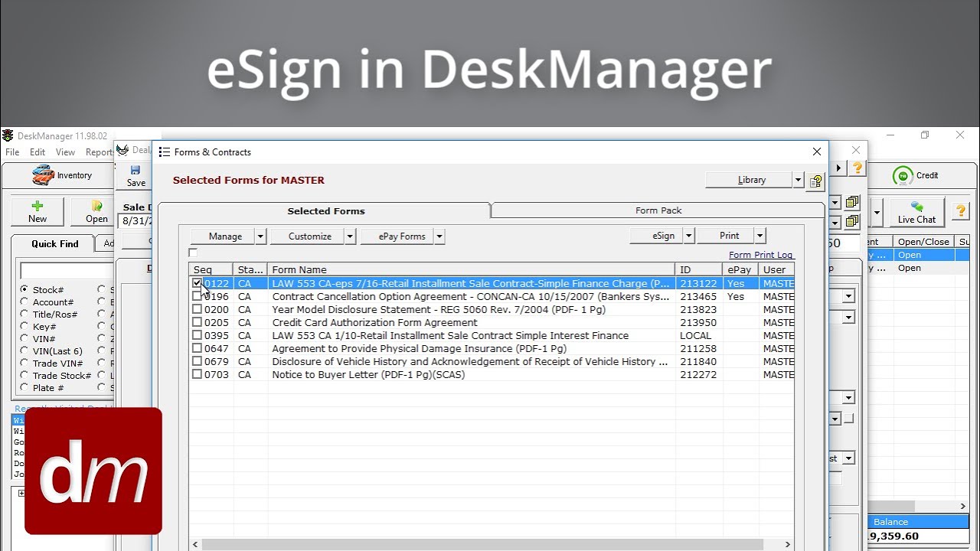
Task: Switch to the Form Pack tab
Action: tap(658, 210)
